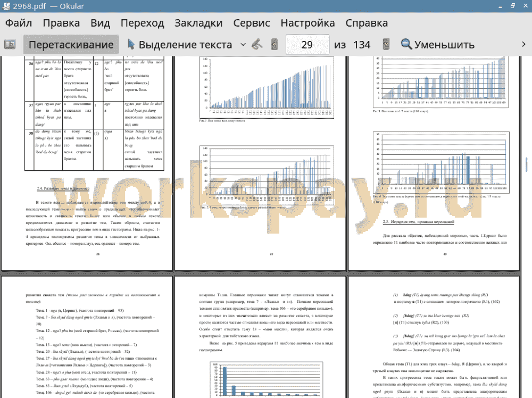Click the bar chart on bottom middle page
Image resolution: width=532 pixels, height=398 pixels.
pyautogui.click(x=267, y=379)
